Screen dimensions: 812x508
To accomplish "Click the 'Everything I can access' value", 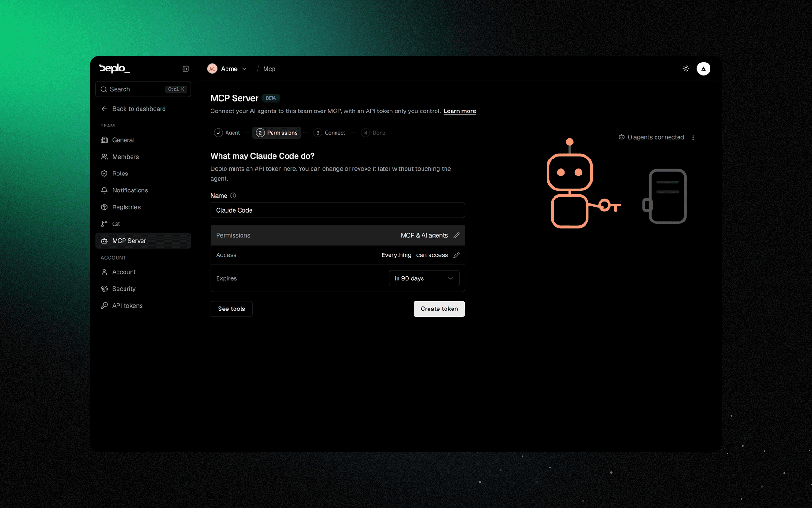I will (414, 255).
